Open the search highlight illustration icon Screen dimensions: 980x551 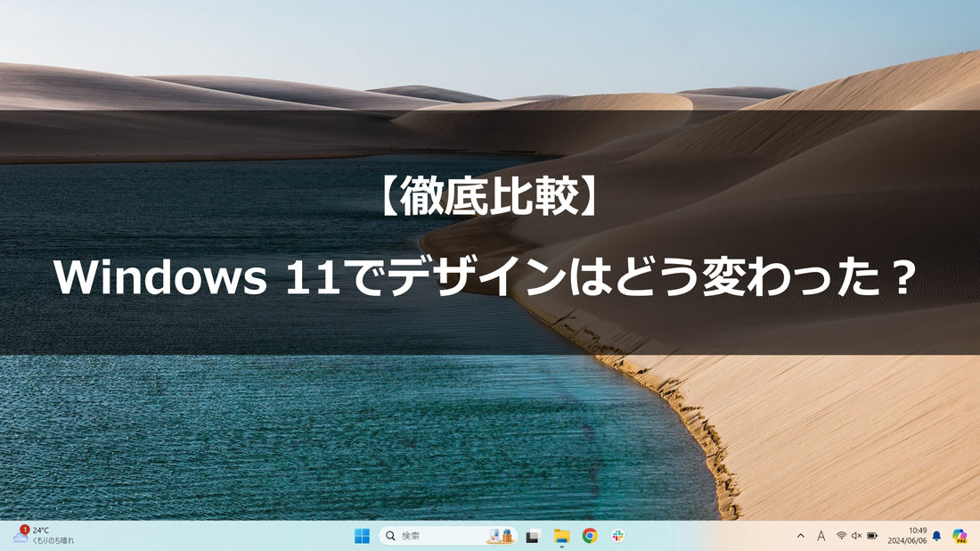(501, 536)
